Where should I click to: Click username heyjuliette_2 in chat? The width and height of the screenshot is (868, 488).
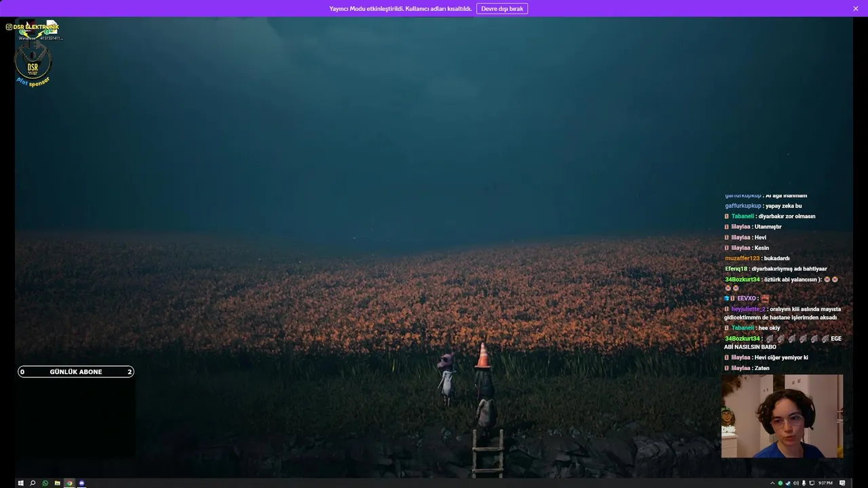point(748,309)
